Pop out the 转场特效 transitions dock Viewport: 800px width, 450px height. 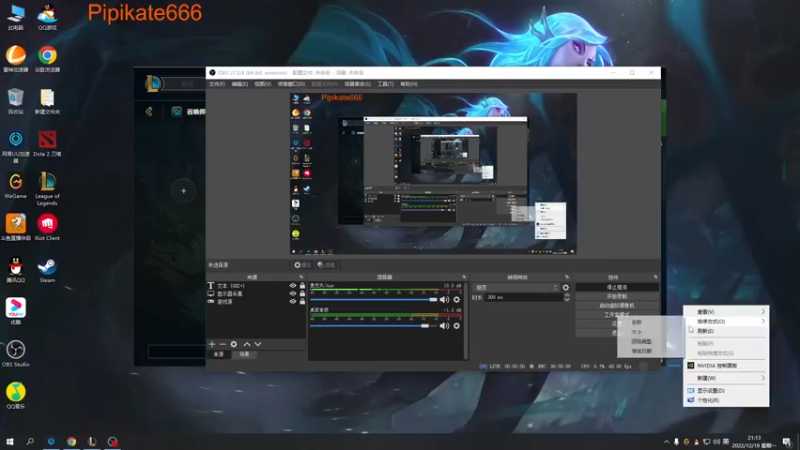[567, 277]
